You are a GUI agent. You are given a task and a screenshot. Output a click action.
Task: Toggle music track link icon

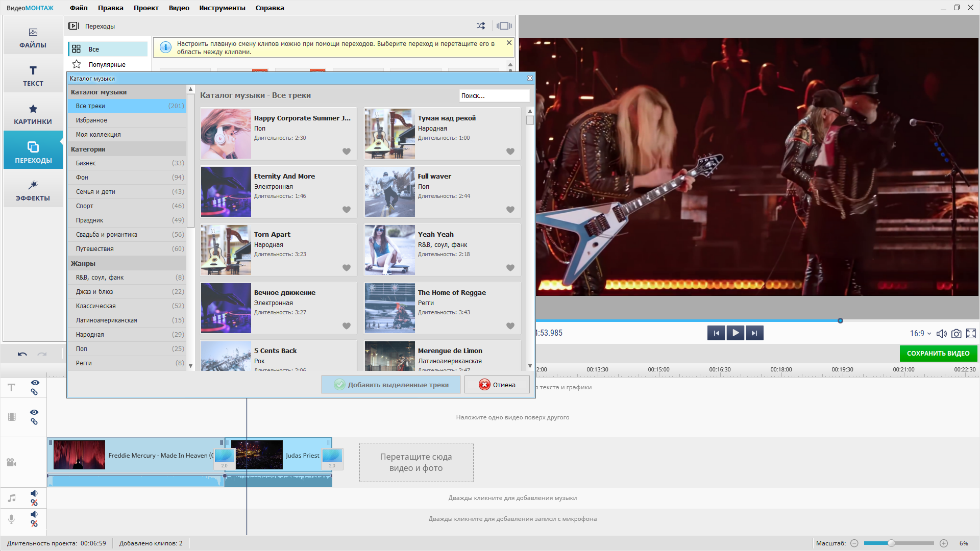[34, 503]
